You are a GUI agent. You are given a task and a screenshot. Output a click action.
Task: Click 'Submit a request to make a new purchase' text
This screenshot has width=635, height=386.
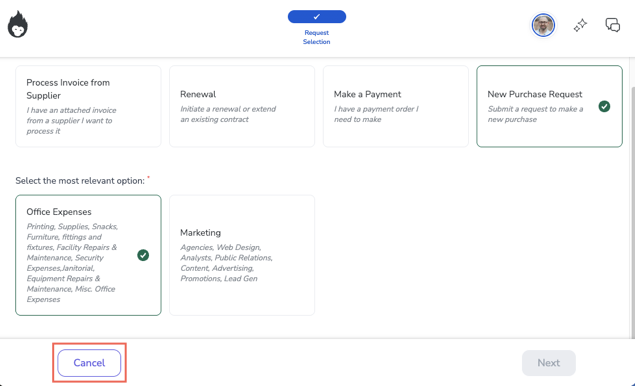[x=535, y=114]
